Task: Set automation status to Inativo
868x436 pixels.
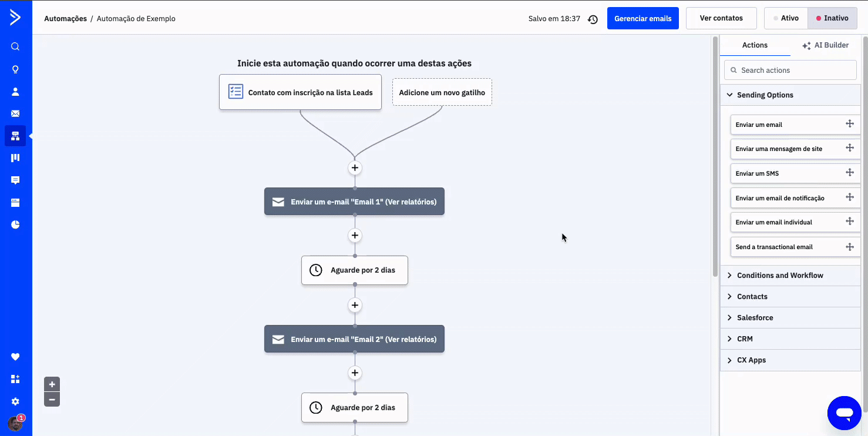Action: point(832,18)
